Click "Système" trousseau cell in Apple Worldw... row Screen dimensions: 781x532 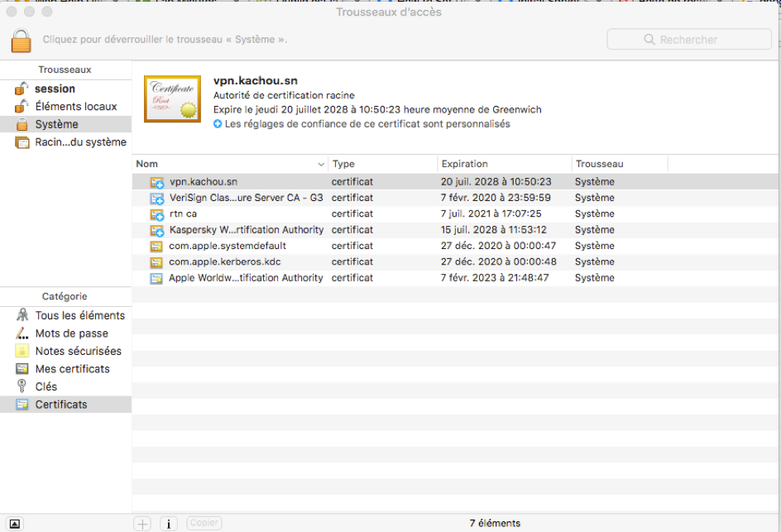coord(595,277)
